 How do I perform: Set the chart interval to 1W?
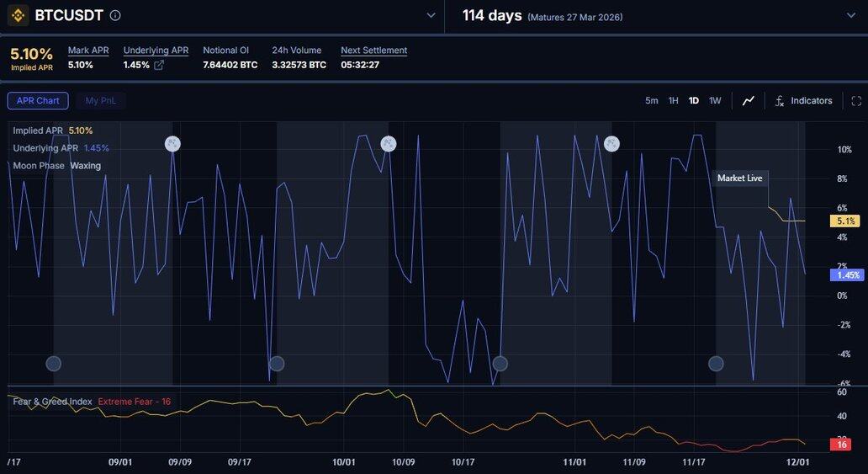click(715, 101)
